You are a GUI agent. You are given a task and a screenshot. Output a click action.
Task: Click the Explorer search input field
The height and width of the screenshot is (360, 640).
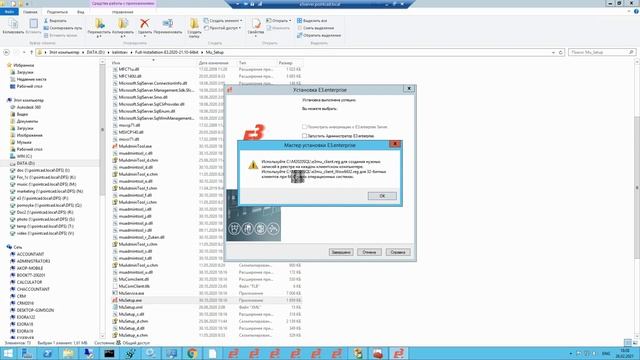coord(602,52)
